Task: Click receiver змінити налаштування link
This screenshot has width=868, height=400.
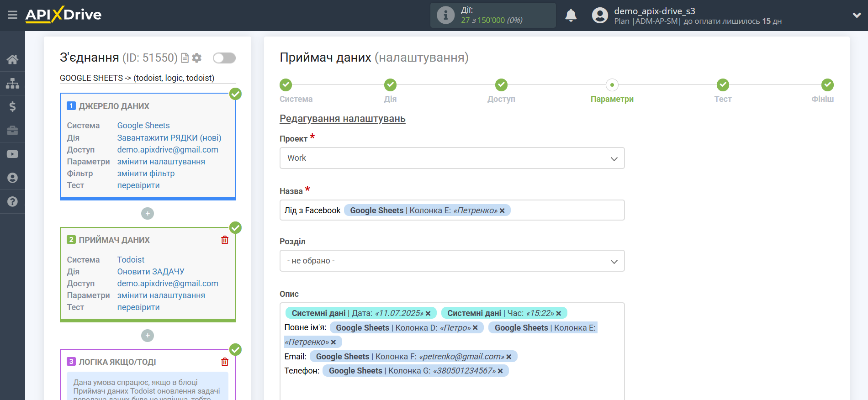Action: click(x=161, y=295)
